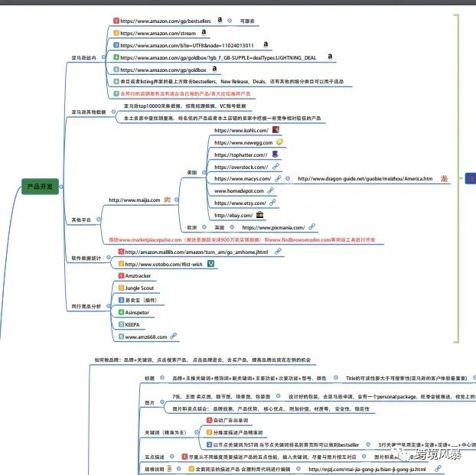The width and height of the screenshot is (476, 475).
Task: Collapse the 美国 branch toggle
Action: [204, 172]
